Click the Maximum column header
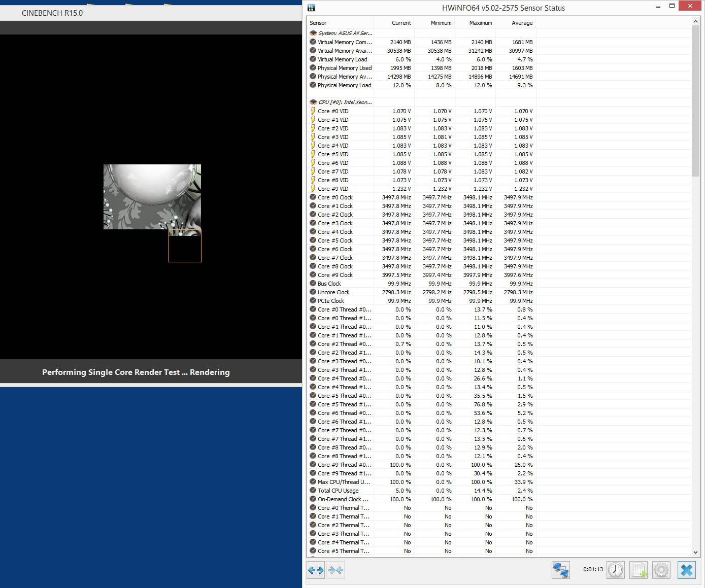The height and width of the screenshot is (588, 705). [x=475, y=23]
